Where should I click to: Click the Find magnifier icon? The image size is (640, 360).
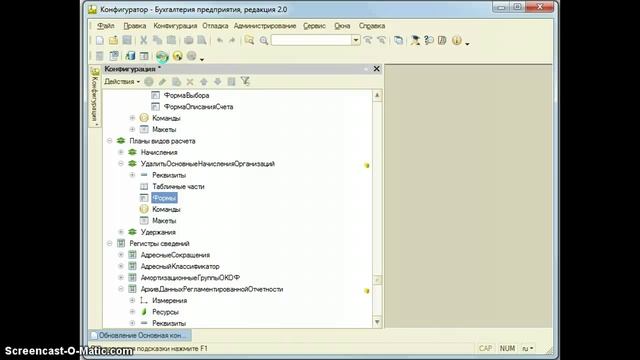(x=264, y=40)
